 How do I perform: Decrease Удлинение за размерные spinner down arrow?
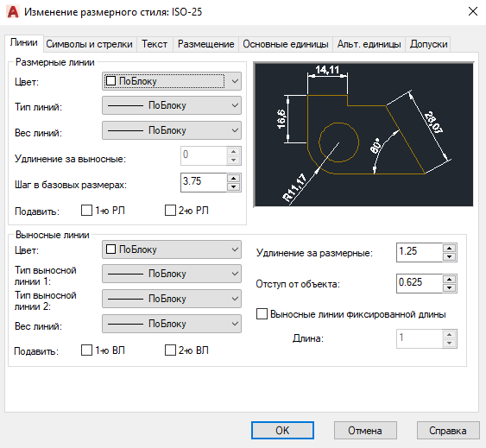pos(449,256)
